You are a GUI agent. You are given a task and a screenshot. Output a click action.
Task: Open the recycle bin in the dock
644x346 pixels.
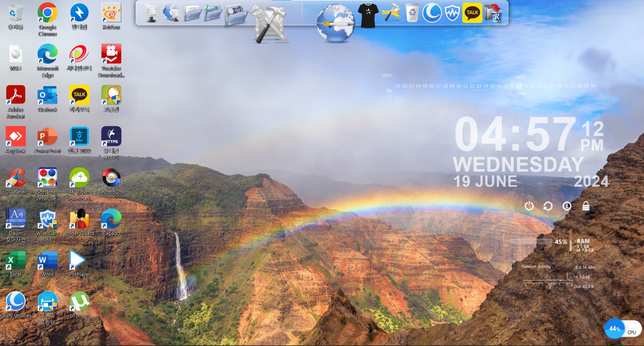coord(412,13)
